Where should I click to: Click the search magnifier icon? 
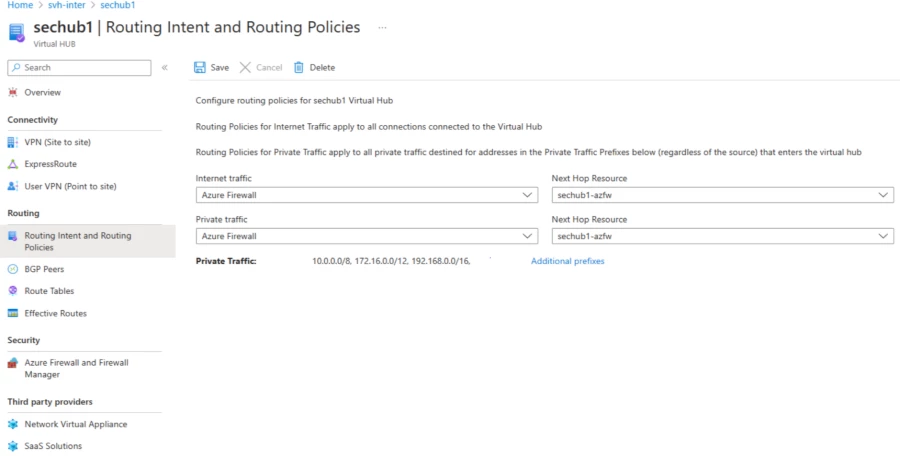[x=16, y=67]
